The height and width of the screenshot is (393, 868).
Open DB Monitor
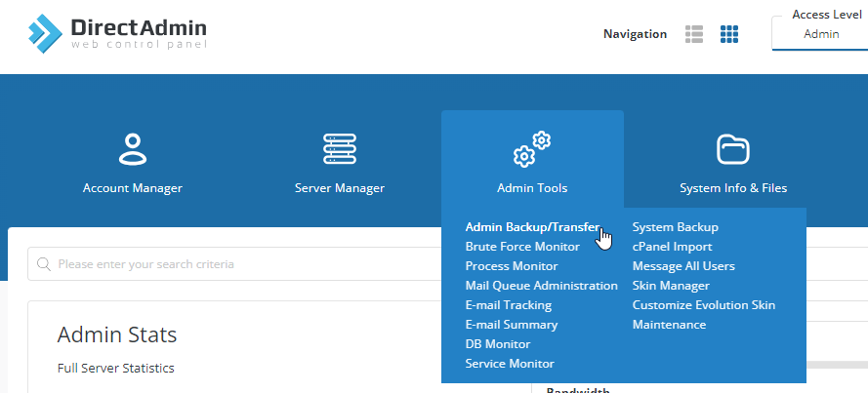498,344
